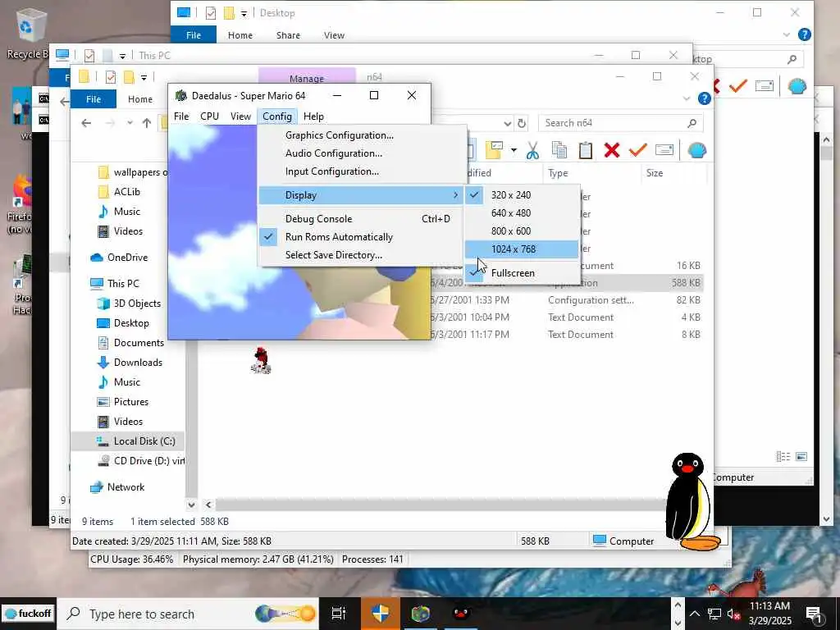
Task: Open the File tab in n64 window
Action: tap(94, 99)
